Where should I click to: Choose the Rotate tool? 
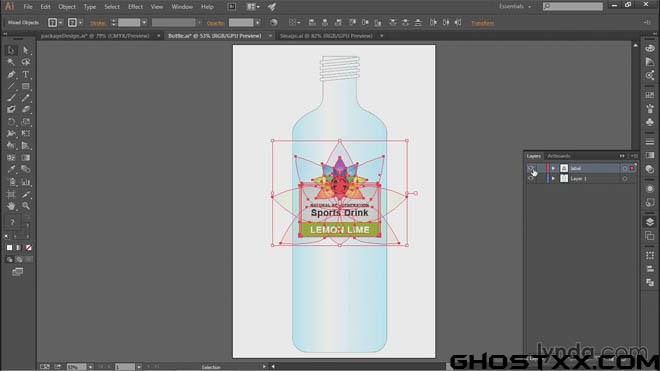pos(11,122)
